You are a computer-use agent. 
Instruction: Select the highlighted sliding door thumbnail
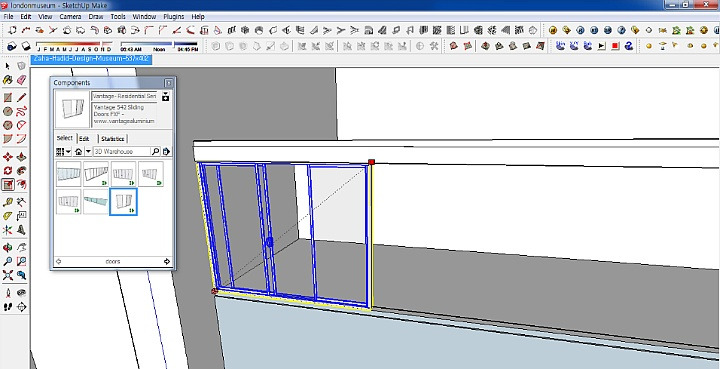click(x=124, y=201)
